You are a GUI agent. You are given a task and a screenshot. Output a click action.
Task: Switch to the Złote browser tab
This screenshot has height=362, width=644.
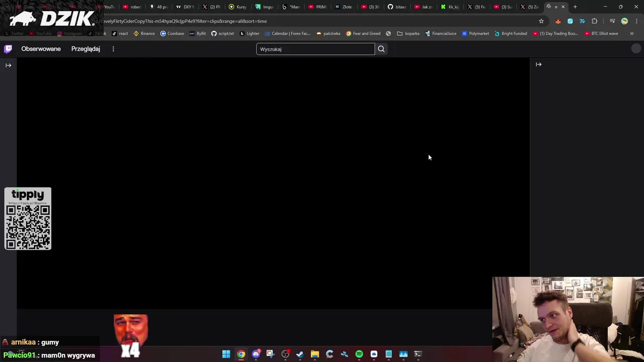tap(344, 7)
